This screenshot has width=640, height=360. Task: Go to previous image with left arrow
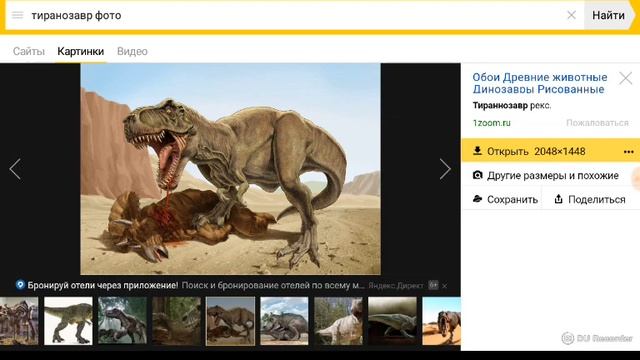[15, 169]
